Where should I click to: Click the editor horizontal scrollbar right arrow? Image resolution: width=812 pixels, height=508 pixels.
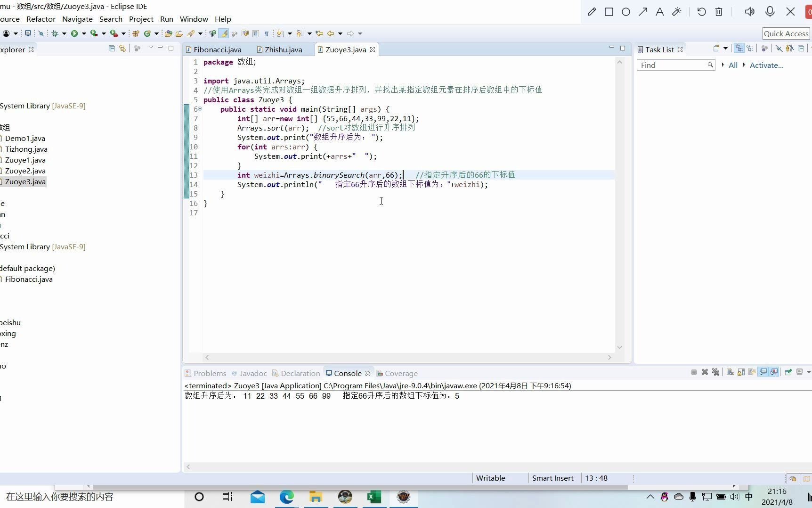point(609,358)
